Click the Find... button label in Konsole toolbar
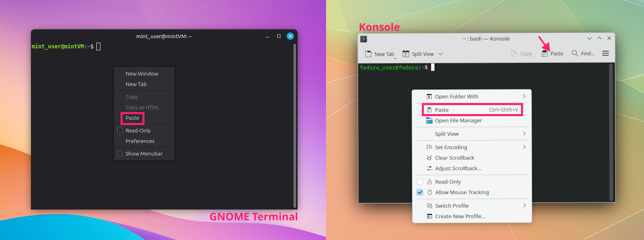The image size is (644, 240). pyautogui.click(x=588, y=54)
